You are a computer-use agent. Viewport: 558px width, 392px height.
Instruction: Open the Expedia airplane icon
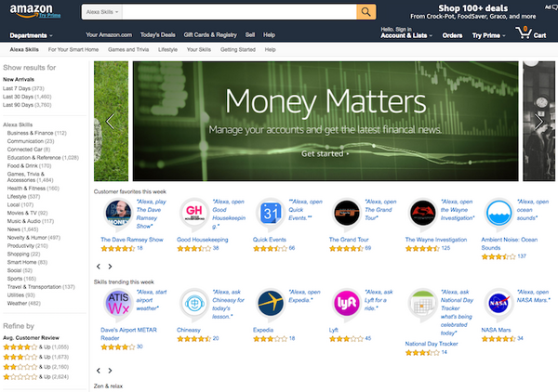point(271,304)
